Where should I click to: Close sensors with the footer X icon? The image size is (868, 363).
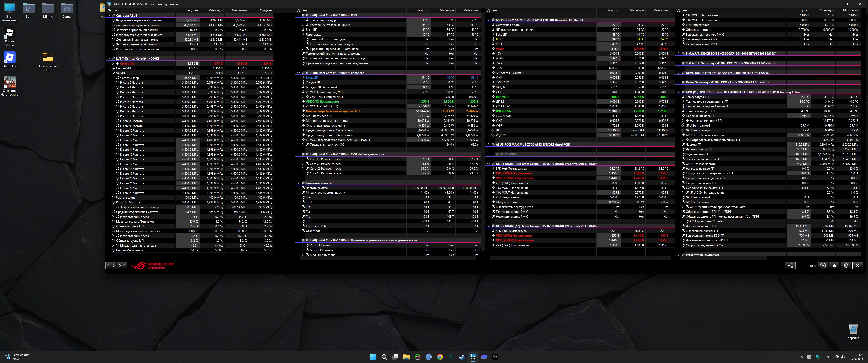(858, 266)
